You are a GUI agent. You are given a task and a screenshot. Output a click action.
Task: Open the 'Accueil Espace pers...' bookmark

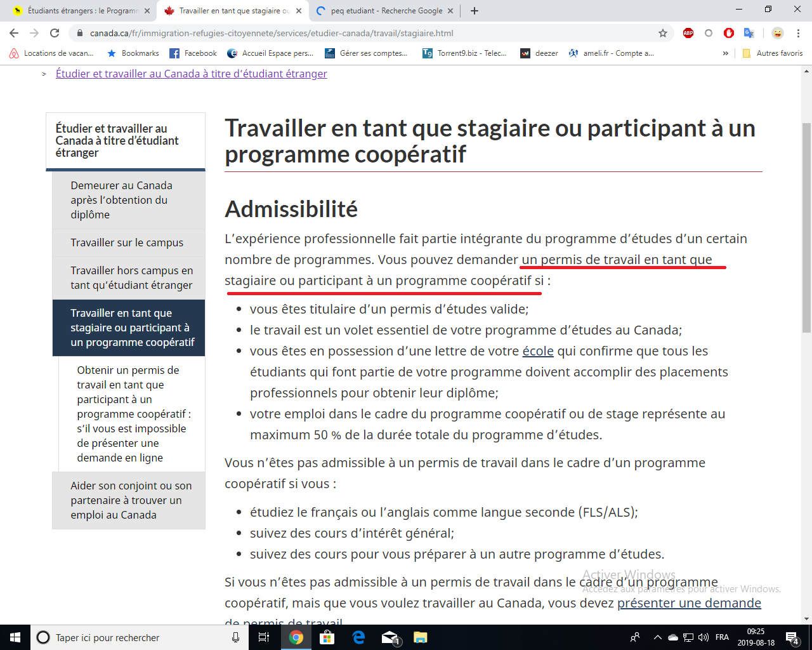coord(270,53)
